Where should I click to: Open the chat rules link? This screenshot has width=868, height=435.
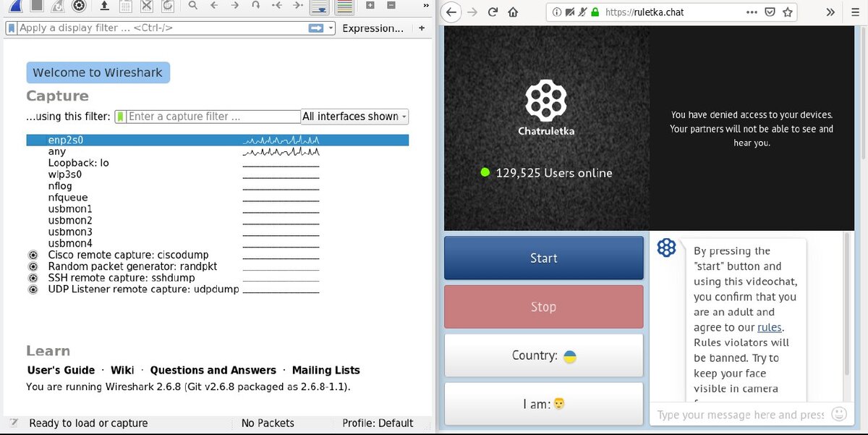(769, 327)
